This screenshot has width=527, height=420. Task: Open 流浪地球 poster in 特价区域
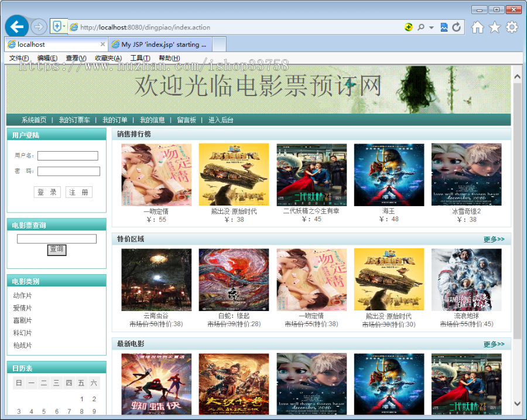point(467,280)
